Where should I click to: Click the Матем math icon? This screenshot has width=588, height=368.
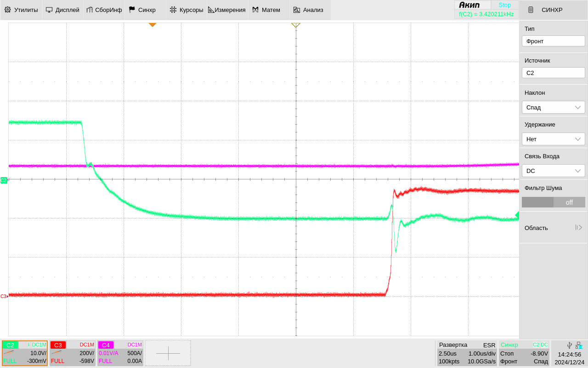click(x=255, y=10)
